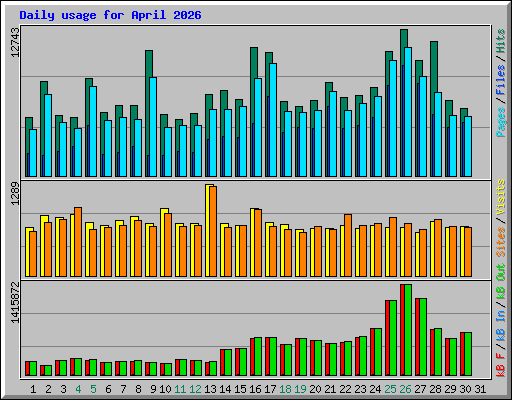Image resolution: width=512 pixels, height=400 pixels.
Task: Click the kB F legend label
Action: pos(501,365)
